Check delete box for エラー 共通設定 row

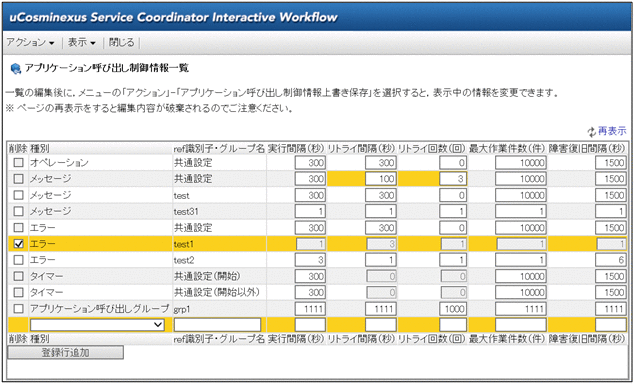pos(19,228)
